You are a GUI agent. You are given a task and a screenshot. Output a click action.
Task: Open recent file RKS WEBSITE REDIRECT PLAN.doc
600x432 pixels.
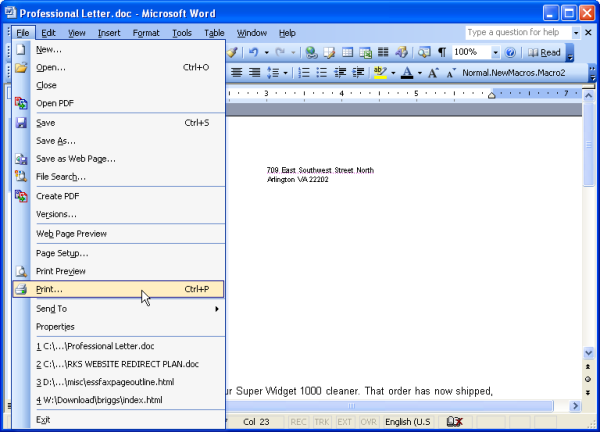[x=118, y=364]
